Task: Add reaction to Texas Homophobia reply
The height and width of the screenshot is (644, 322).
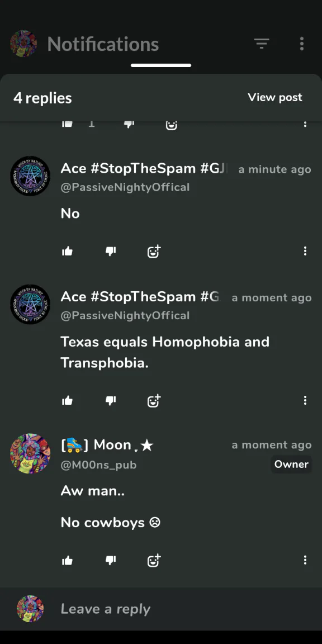Action: pyautogui.click(x=154, y=400)
